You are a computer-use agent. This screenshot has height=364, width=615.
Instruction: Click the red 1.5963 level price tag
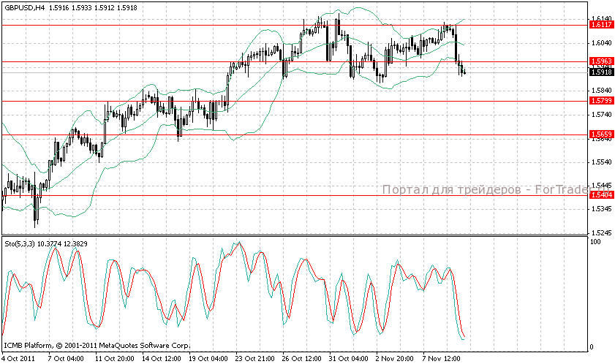click(601, 61)
